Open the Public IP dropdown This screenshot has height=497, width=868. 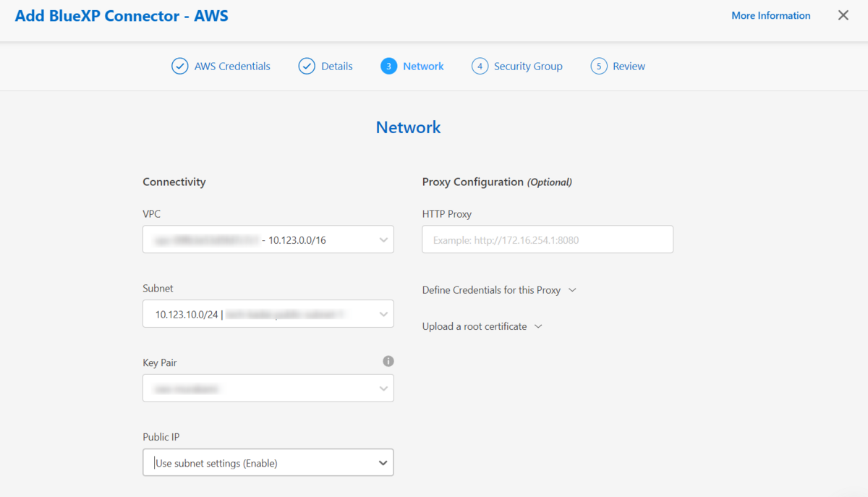point(268,462)
